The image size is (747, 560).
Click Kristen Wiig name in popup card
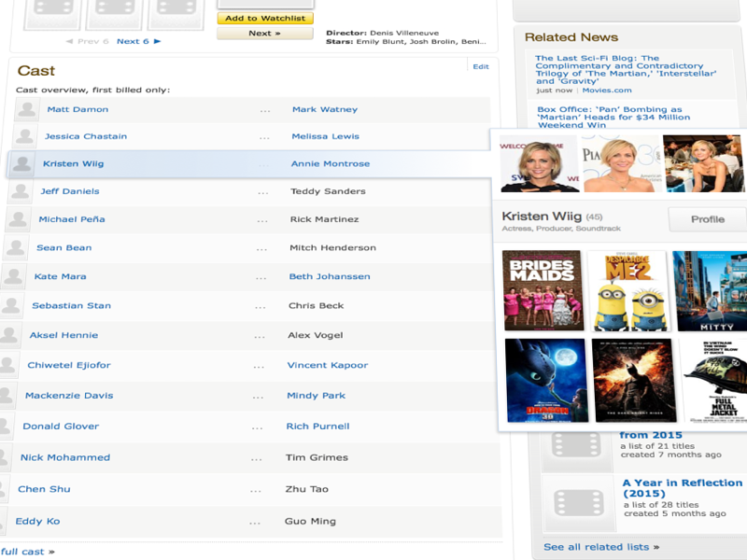542,217
